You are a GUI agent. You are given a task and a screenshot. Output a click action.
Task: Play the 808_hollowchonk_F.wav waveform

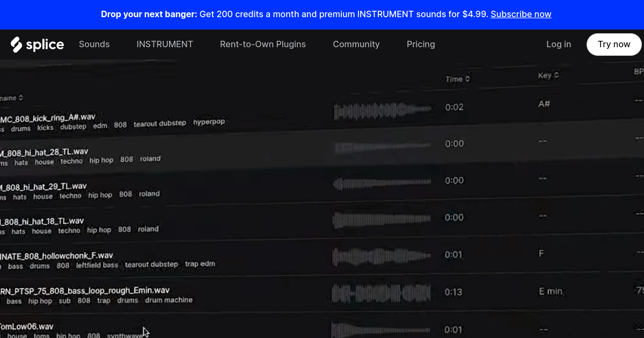[x=383, y=256]
